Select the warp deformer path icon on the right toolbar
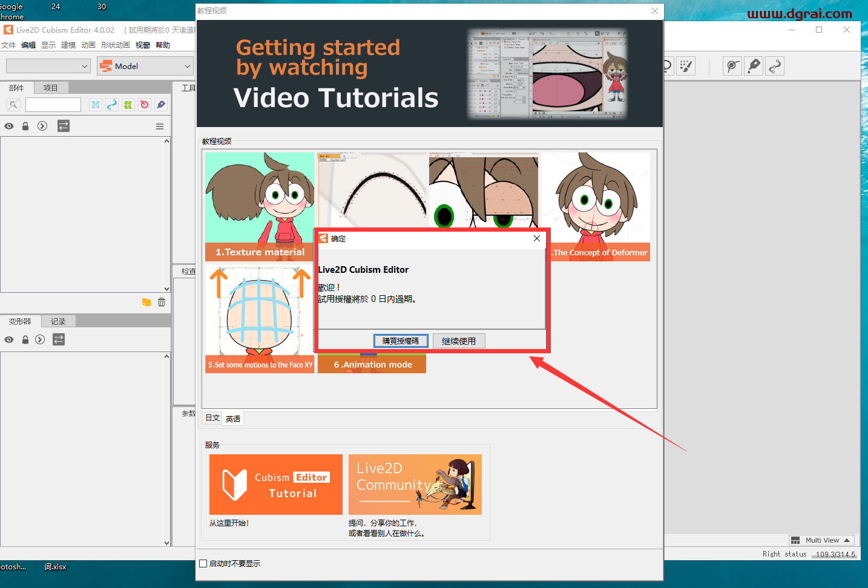 tap(775, 66)
